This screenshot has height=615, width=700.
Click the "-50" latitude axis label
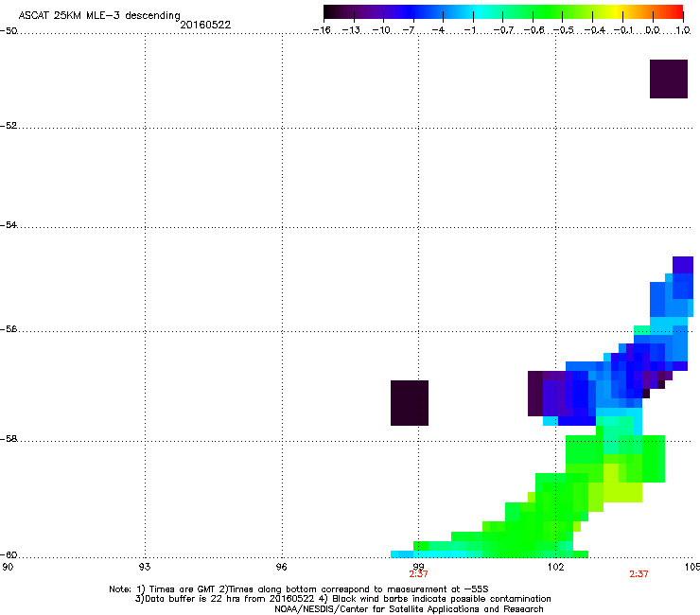pos(9,31)
